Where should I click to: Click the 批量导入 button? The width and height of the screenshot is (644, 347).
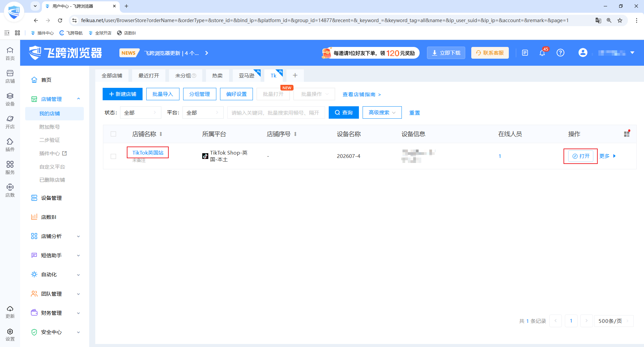[x=163, y=94]
